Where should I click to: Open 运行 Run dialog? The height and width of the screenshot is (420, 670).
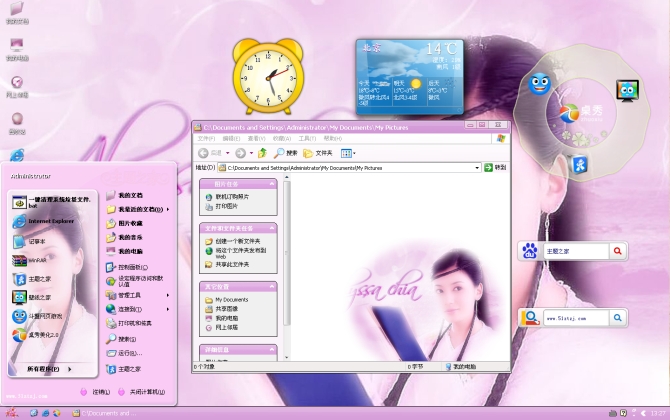tap(124, 353)
